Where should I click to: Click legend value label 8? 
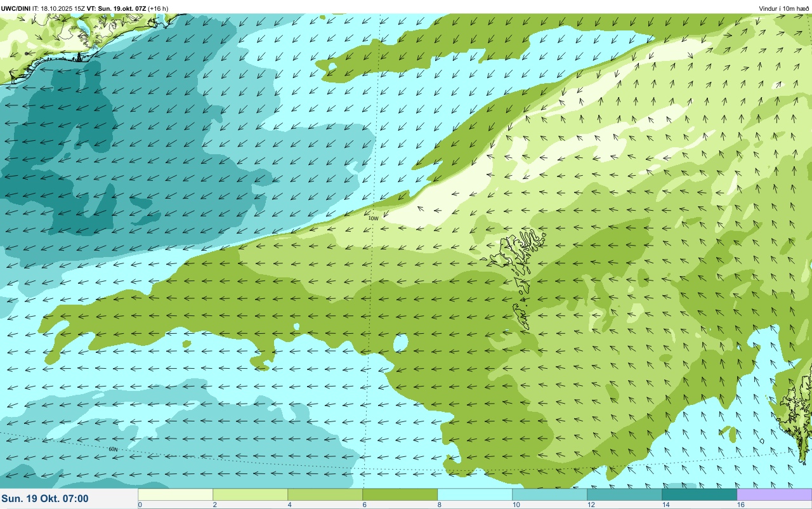click(440, 505)
